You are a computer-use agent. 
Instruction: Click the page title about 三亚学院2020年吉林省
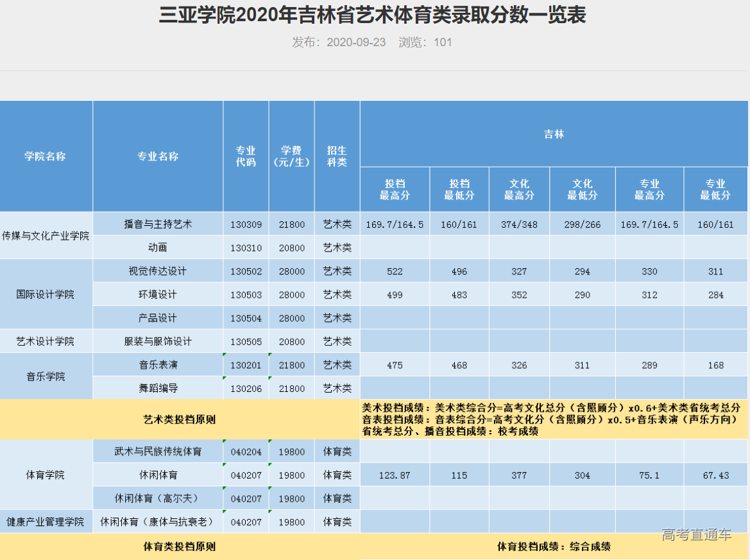coord(373,15)
